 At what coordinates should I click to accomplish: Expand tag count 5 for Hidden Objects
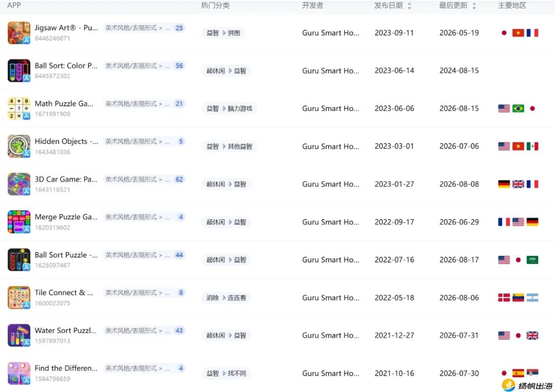pyautogui.click(x=181, y=141)
